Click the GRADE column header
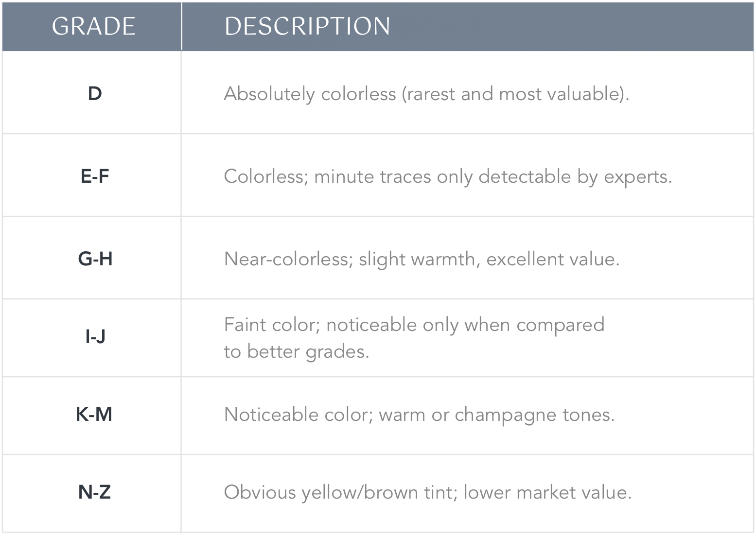This screenshot has height=537, width=756. pyautogui.click(x=93, y=26)
